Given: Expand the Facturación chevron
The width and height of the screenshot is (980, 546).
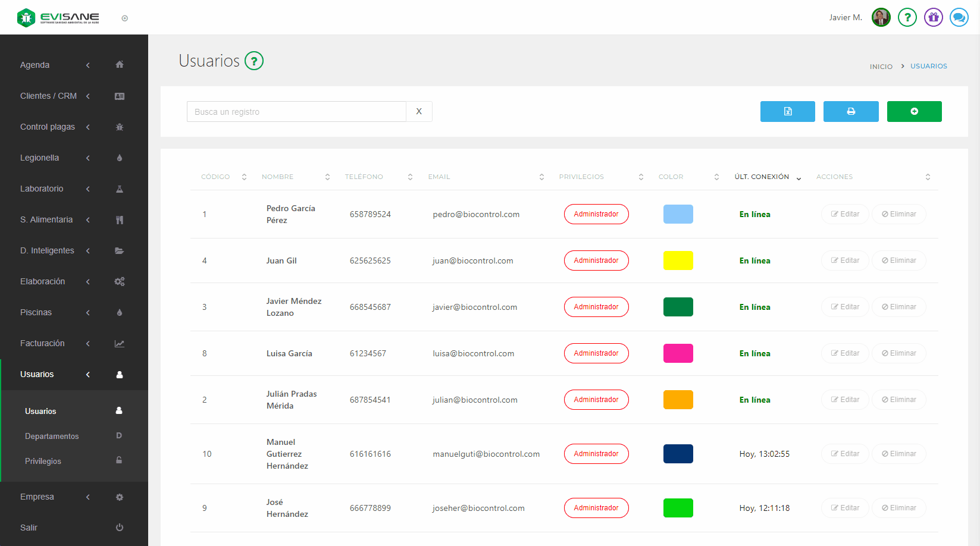Looking at the screenshot, I should [88, 343].
